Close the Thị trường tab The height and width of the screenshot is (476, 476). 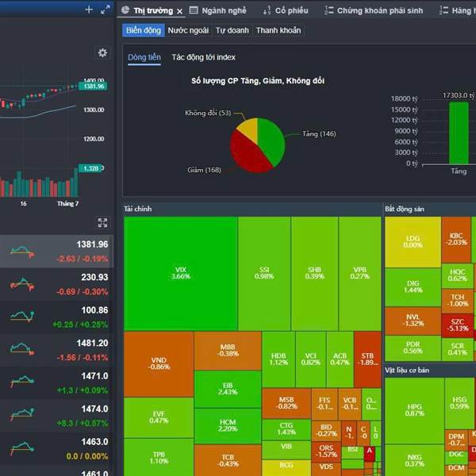[180, 11]
